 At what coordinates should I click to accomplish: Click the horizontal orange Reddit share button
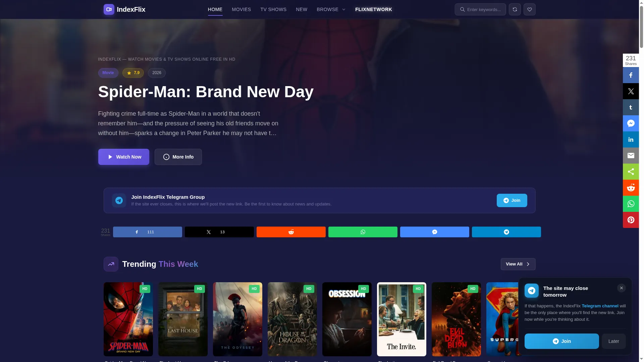point(291,232)
